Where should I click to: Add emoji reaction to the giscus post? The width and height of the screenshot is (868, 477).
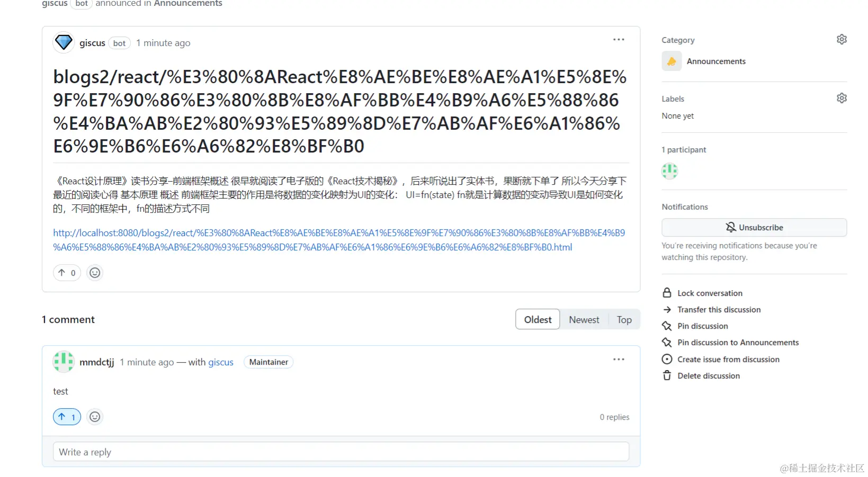pos(95,273)
